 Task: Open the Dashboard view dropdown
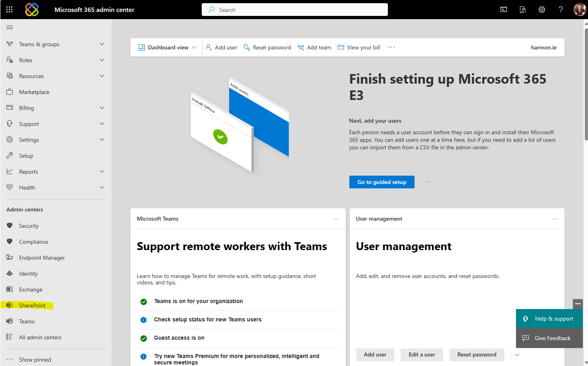(167, 47)
